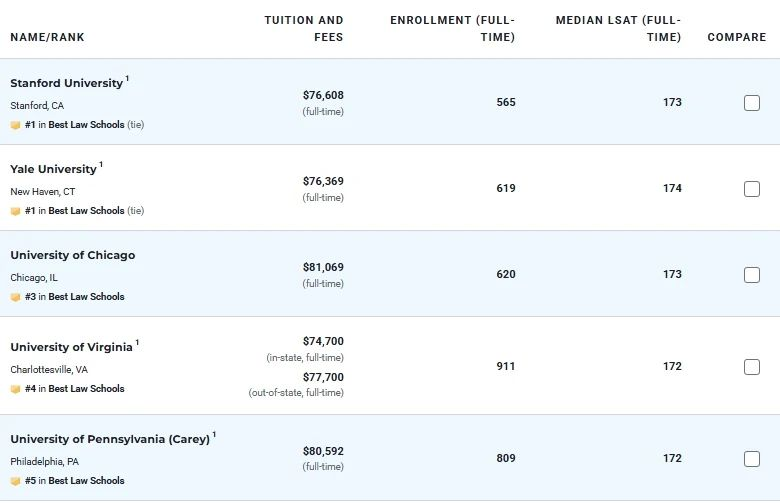Click the Enrollment (Full-Time) column header

(453, 28)
